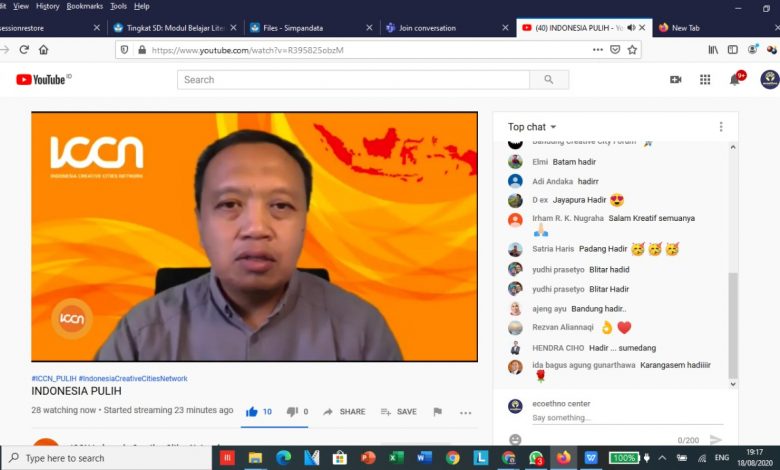This screenshot has height=470, width=780.
Task: Report the video with the flag icon
Action: pos(437,412)
